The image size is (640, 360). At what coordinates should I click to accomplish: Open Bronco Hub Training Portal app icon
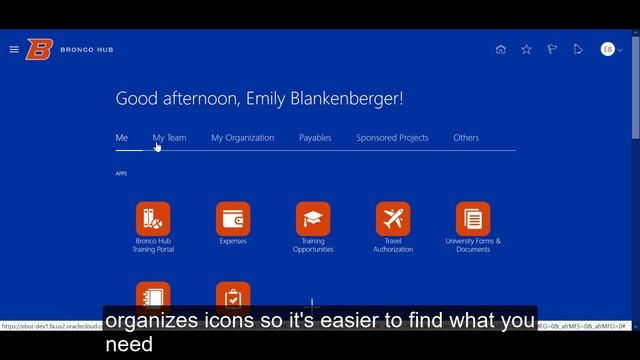(x=153, y=219)
